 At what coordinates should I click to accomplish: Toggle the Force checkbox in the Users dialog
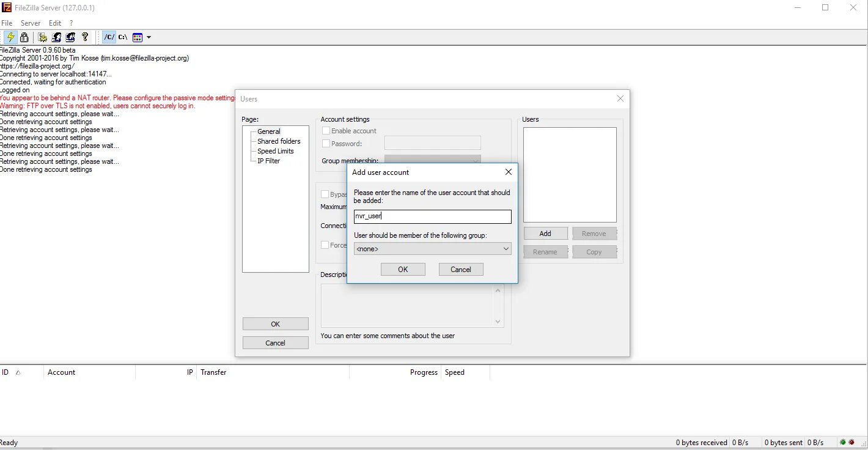pos(326,245)
